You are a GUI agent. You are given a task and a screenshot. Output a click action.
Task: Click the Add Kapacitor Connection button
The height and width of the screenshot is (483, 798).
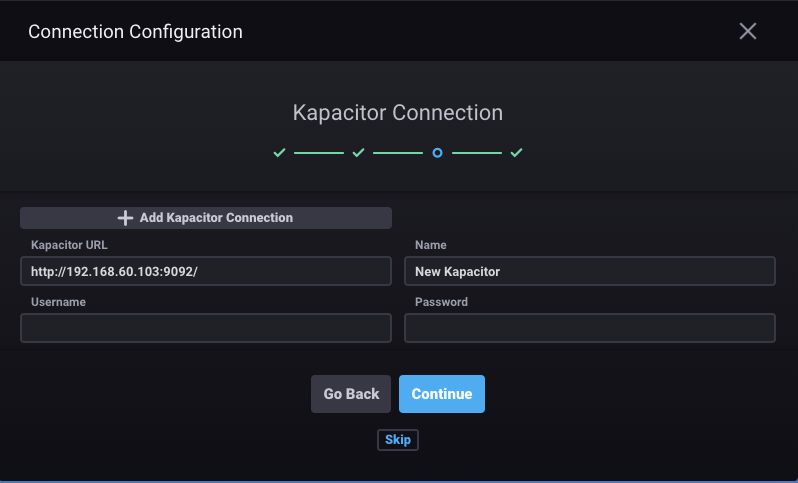pos(206,218)
